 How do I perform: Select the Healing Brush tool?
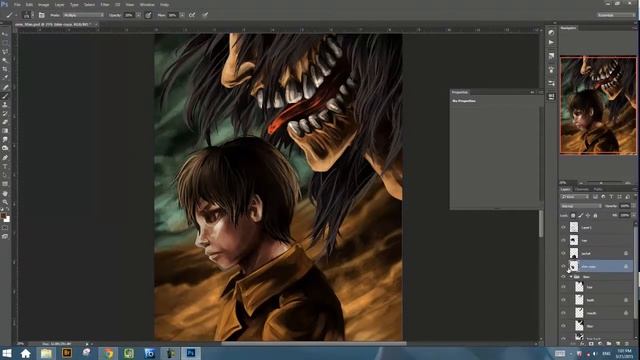point(5,87)
